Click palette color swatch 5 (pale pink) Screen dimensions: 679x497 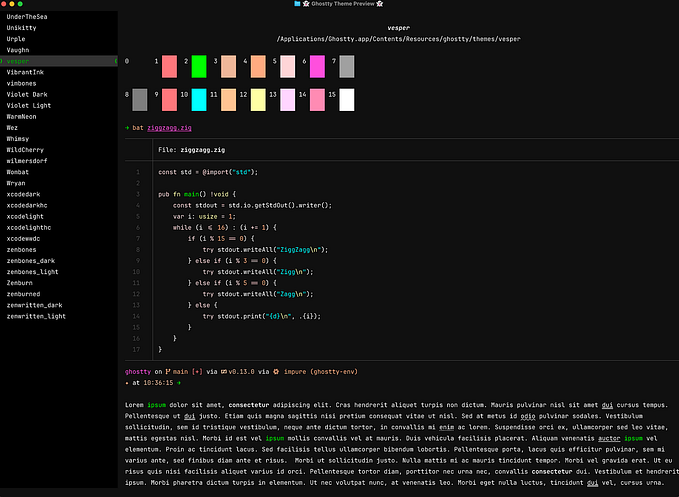pyautogui.click(x=288, y=66)
